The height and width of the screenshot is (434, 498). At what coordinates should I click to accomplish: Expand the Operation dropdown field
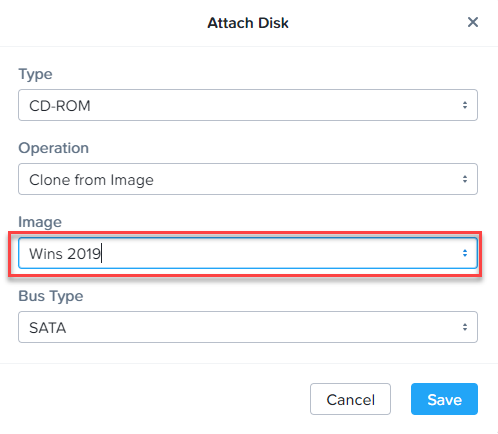(248, 179)
